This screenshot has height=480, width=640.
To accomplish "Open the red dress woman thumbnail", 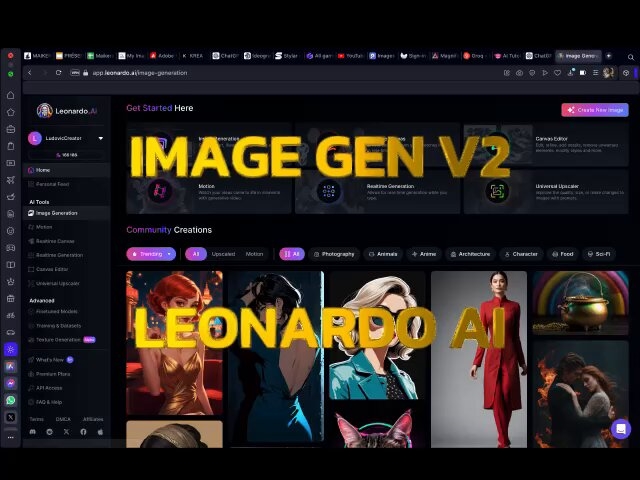I will click(479, 359).
